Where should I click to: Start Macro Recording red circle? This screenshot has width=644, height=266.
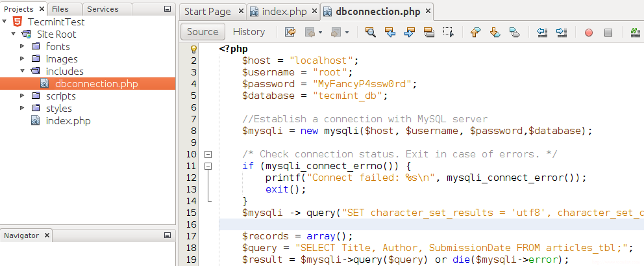coord(589,32)
